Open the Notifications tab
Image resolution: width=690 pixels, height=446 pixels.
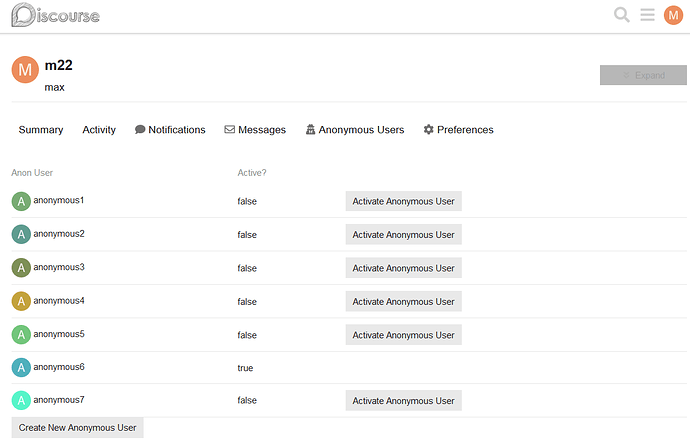pos(170,130)
